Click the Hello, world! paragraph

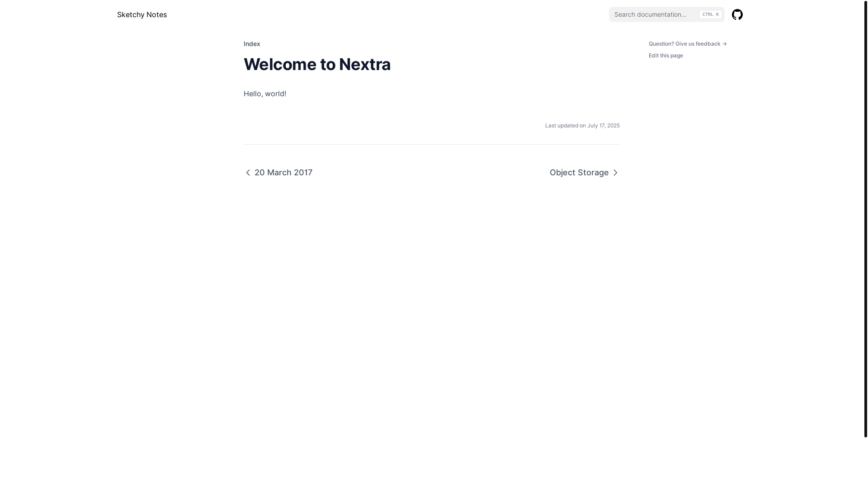click(x=265, y=94)
